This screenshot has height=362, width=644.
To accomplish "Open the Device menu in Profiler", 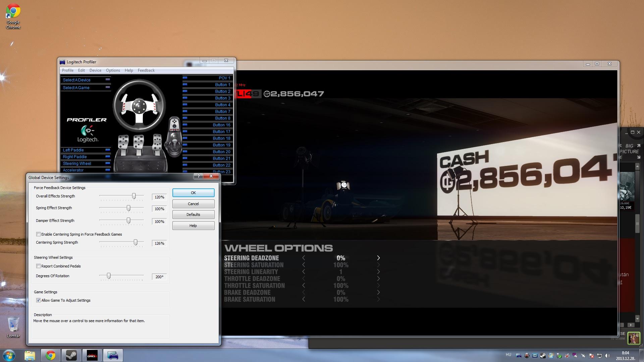I will click(x=95, y=70).
